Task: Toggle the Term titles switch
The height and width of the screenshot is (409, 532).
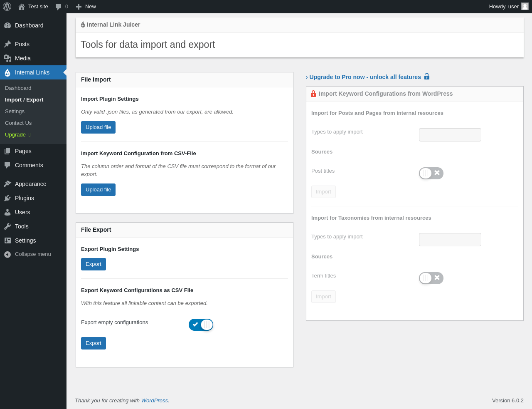Action: (431, 278)
